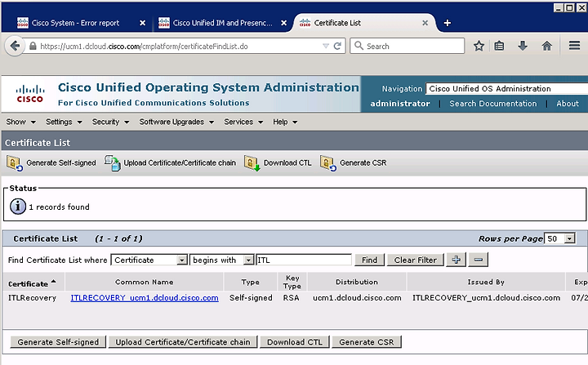Remove filter row with minus button
Screen dimensions: 588x365
[x=478, y=260]
